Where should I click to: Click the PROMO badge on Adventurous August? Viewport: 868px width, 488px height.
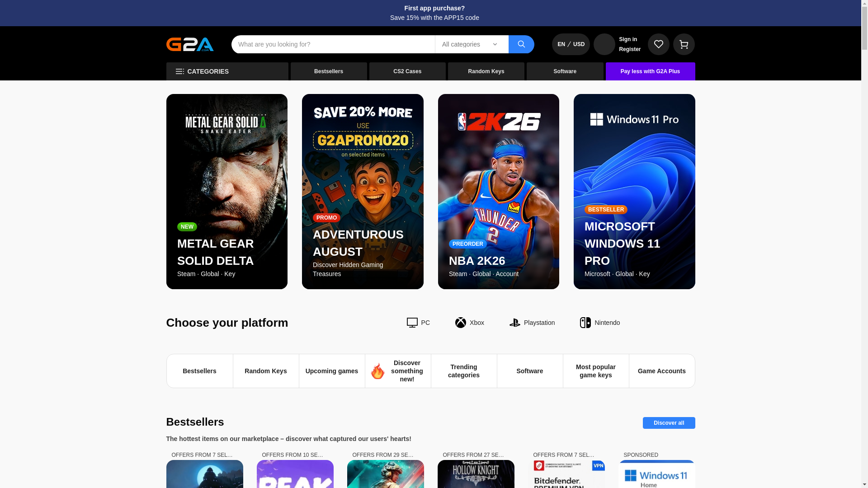(x=326, y=218)
